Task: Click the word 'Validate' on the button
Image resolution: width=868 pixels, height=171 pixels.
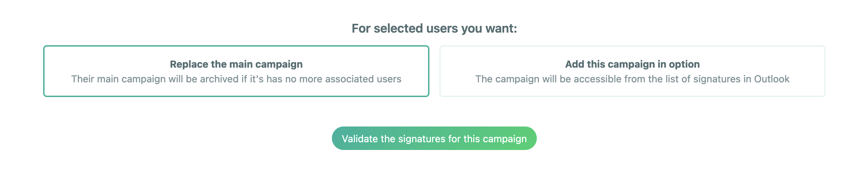Action: coord(360,139)
